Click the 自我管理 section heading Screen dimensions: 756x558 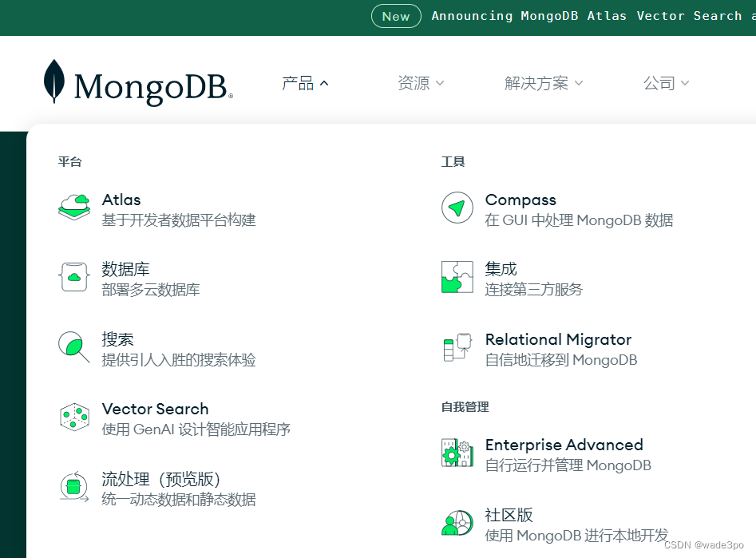point(465,407)
